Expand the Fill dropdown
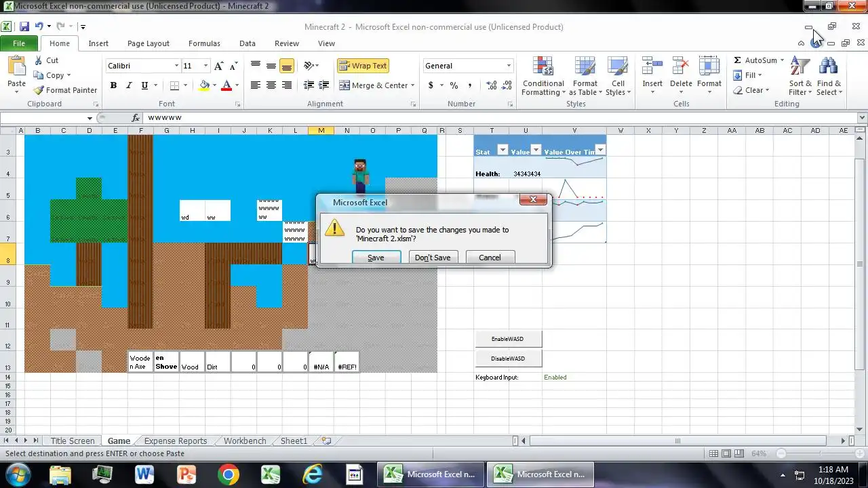This screenshot has width=868, height=488. click(x=759, y=75)
